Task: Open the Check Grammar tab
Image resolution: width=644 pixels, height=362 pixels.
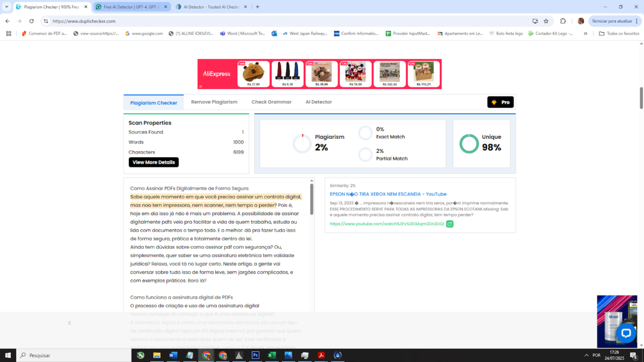Action: click(x=272, y=102)
